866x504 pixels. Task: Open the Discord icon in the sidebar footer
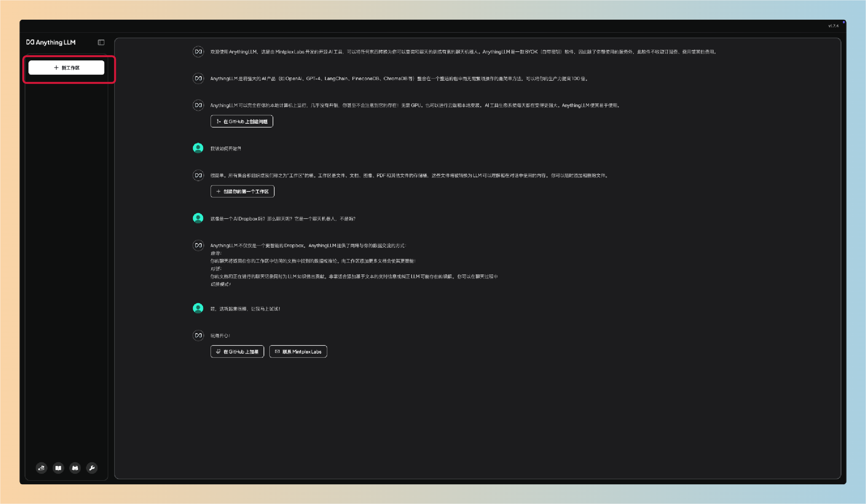point(75,468)
